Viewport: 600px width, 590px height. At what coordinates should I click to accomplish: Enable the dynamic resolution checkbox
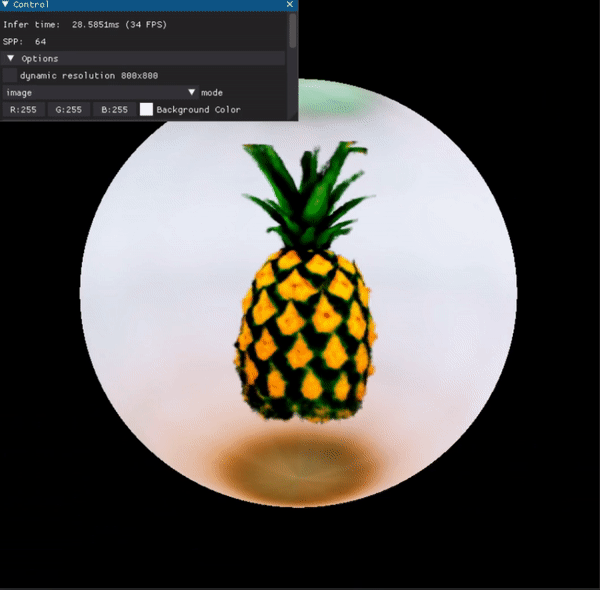coord(10,75)
